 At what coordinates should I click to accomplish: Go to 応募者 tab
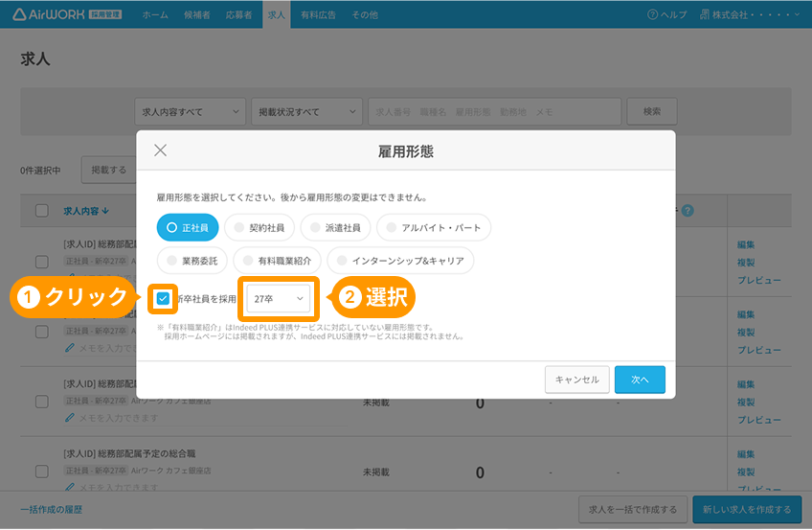(238, 14)
